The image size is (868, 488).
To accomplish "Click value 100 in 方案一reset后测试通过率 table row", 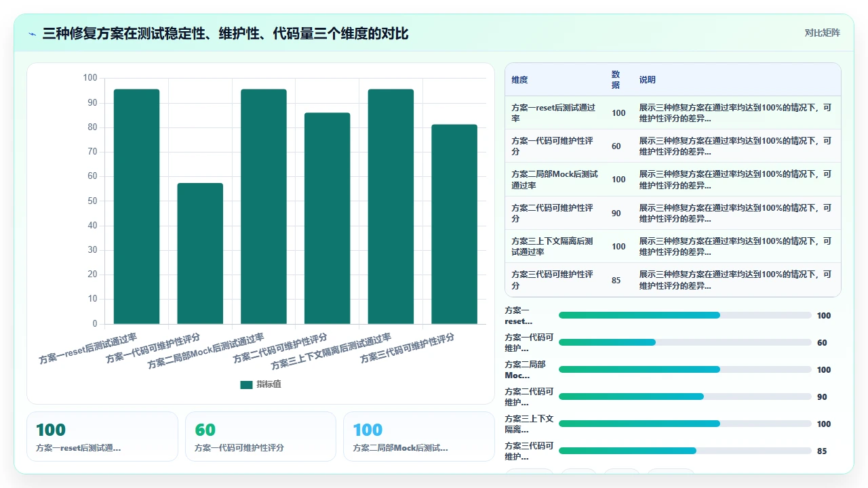I will click(x=618, y=113).
